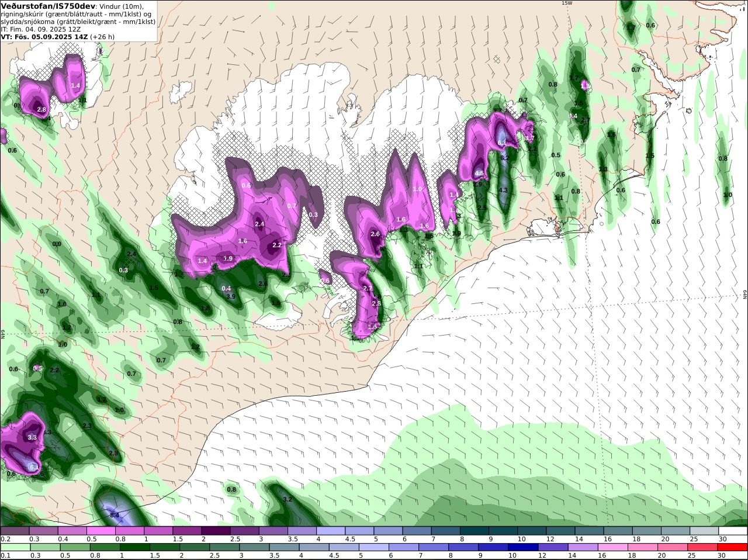The width and height of the screenshot is (748, 560).
Task: Click the '0.2' label on the snow legend
Action: [x=5, y=539]
